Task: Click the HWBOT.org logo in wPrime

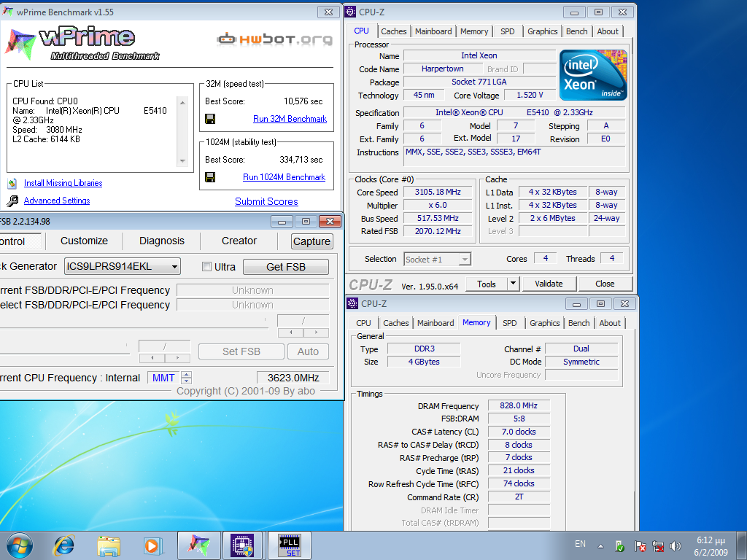Action: 274,39
